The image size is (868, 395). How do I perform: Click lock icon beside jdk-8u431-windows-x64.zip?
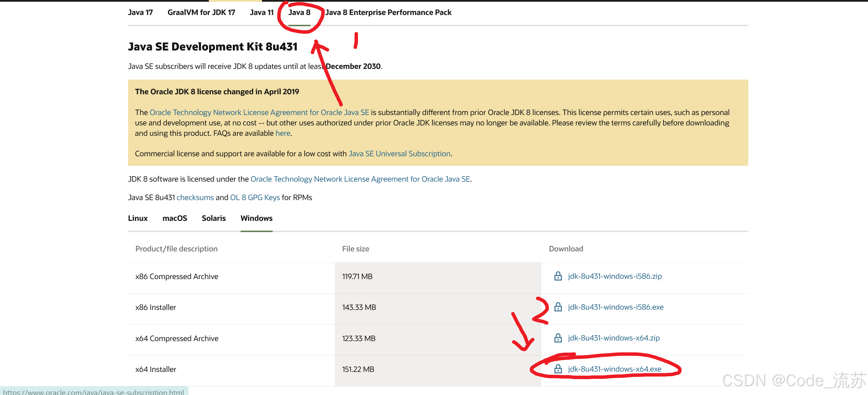(558, 338)
